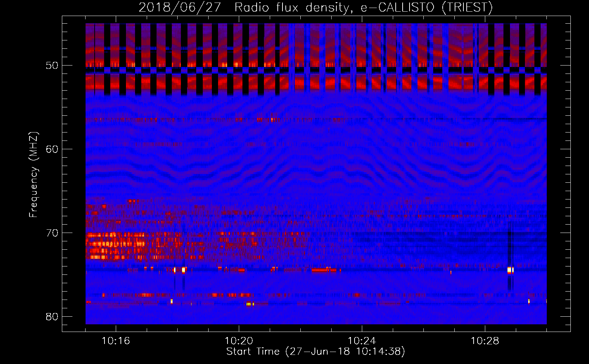Click the 60 frequency tick label
589x364 pixels.
pos(52,149)
